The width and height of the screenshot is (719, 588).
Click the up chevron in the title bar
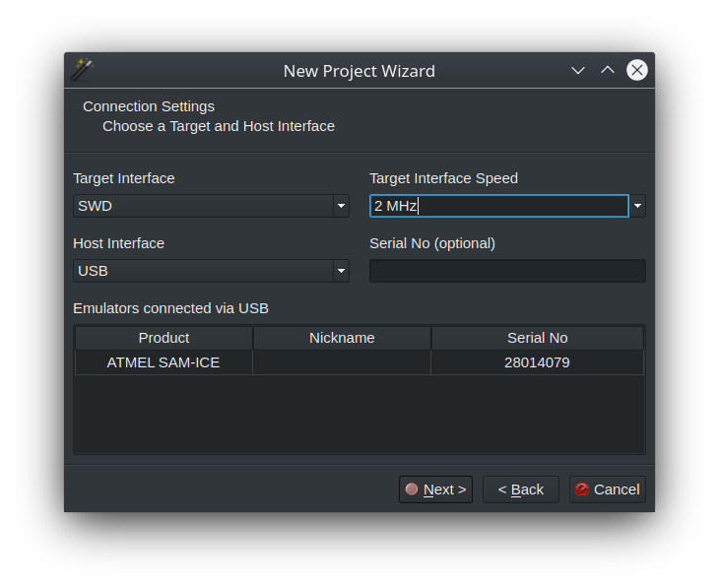click(x=608, y=70)
